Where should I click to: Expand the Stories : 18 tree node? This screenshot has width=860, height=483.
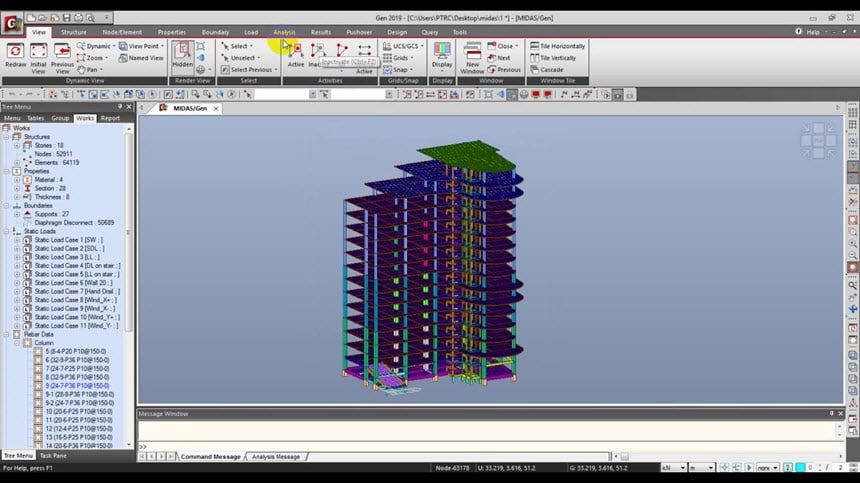[x=16, y=146]
